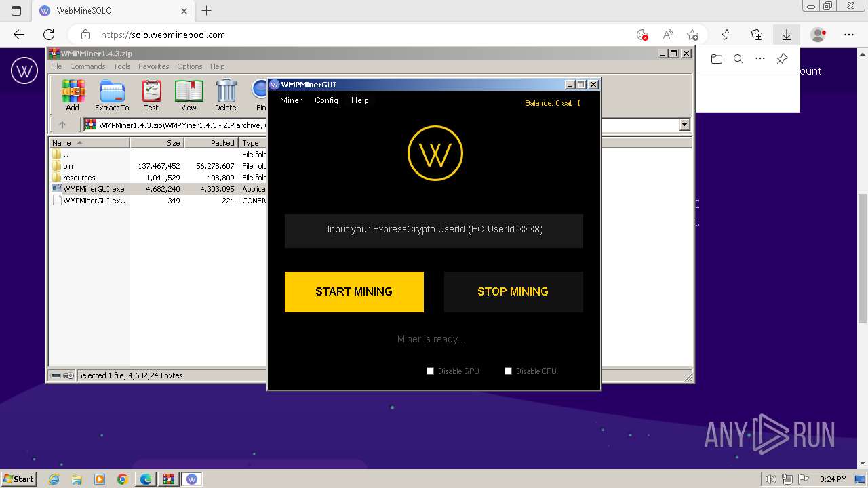The height and width of the screenshot is (488, 868).
Task: Expand the WinRAR archive path dropdown
Action: 684,125
